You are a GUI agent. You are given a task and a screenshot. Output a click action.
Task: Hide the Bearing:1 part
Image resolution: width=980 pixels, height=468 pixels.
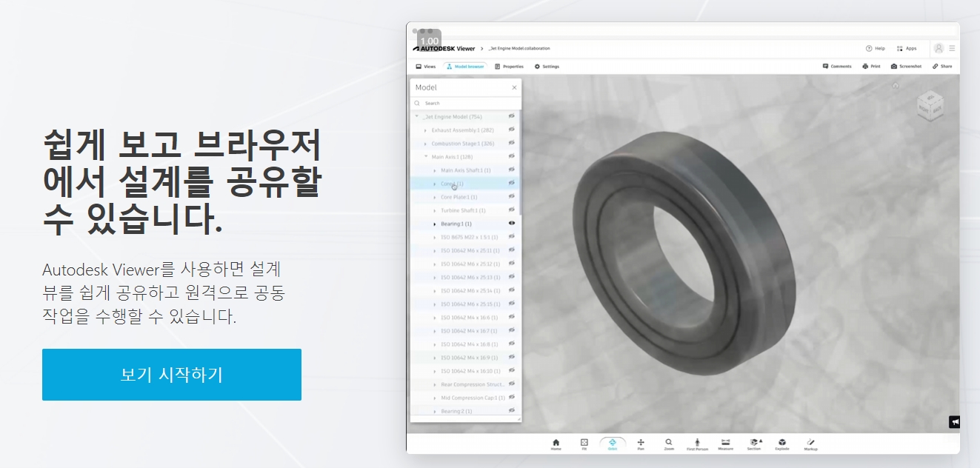[512, 224]
